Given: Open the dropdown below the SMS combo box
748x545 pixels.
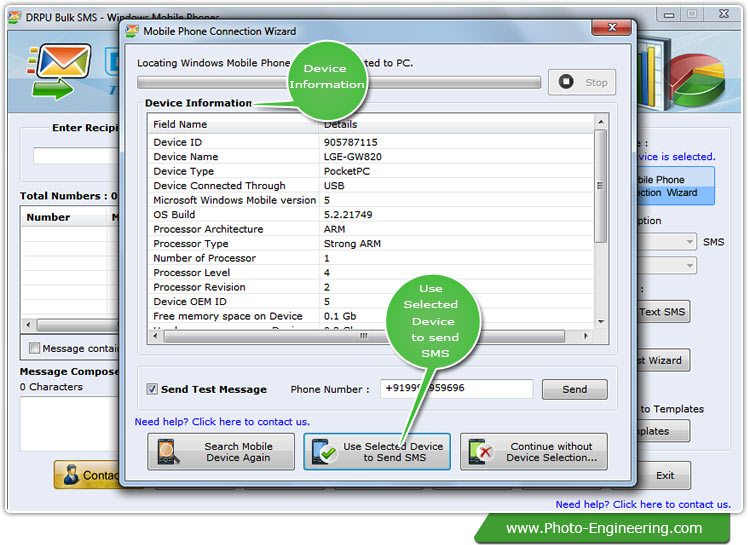Looking at the screenshot, I should (689, 265).
